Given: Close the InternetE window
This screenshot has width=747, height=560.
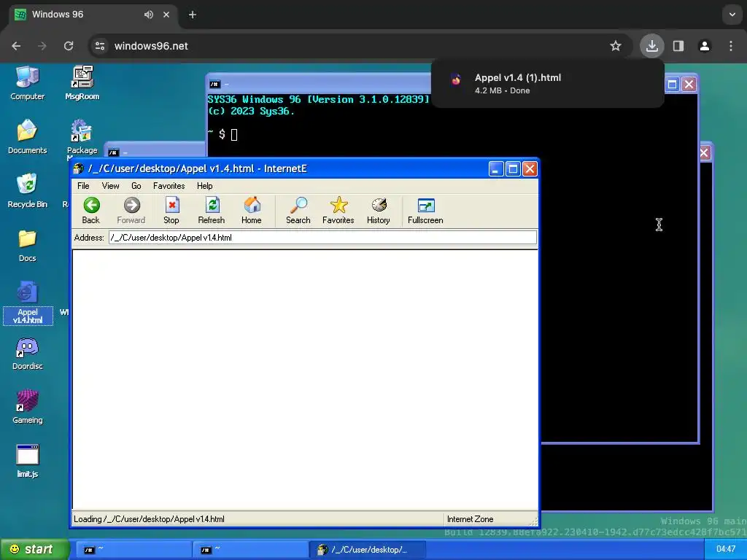Looking at the screenshot, I should coord(530,168).
